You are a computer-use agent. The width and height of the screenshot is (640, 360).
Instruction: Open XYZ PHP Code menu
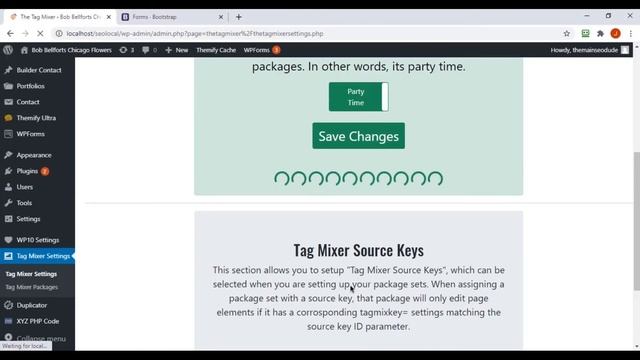(x=37, y=321)
